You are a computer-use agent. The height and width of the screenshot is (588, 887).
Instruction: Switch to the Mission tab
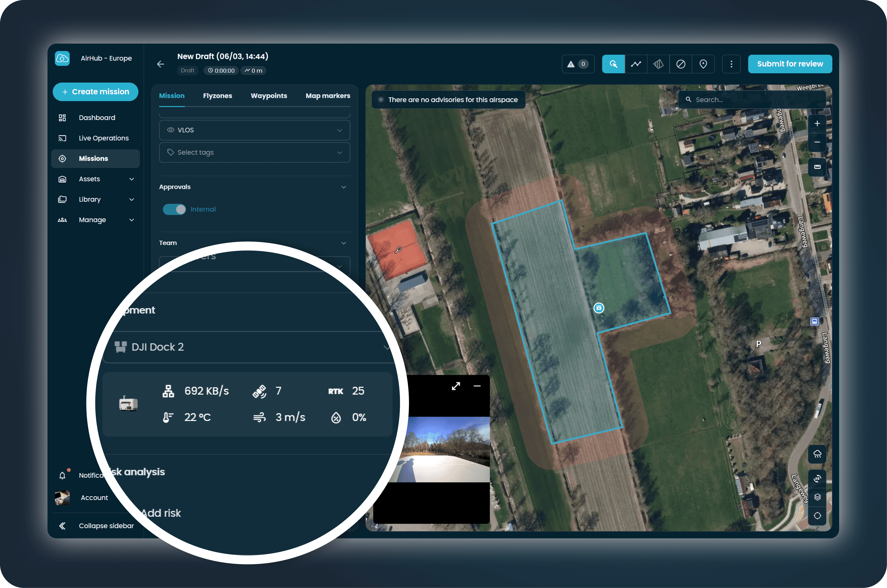(172, 96)
